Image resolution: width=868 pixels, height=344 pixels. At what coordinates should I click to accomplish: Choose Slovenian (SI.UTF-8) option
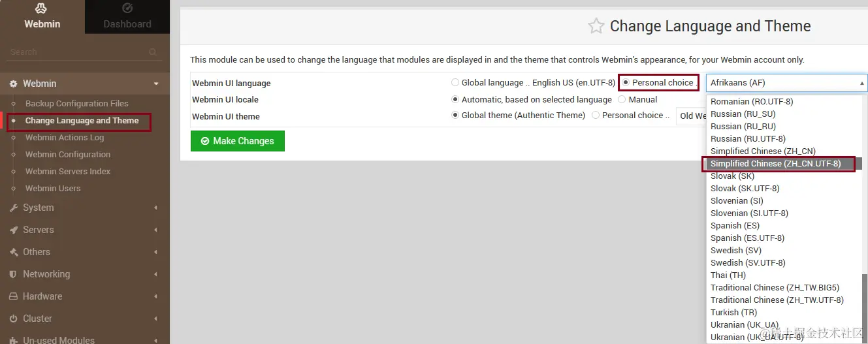[x=784, y=213]
